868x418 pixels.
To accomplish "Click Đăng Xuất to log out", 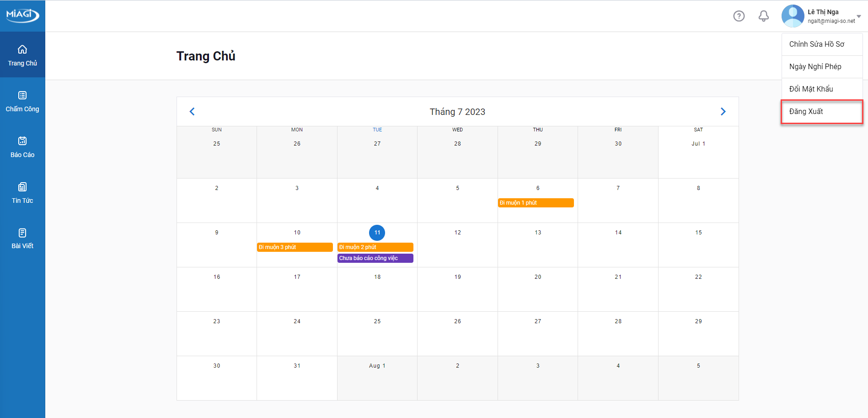I will point(806,112).
